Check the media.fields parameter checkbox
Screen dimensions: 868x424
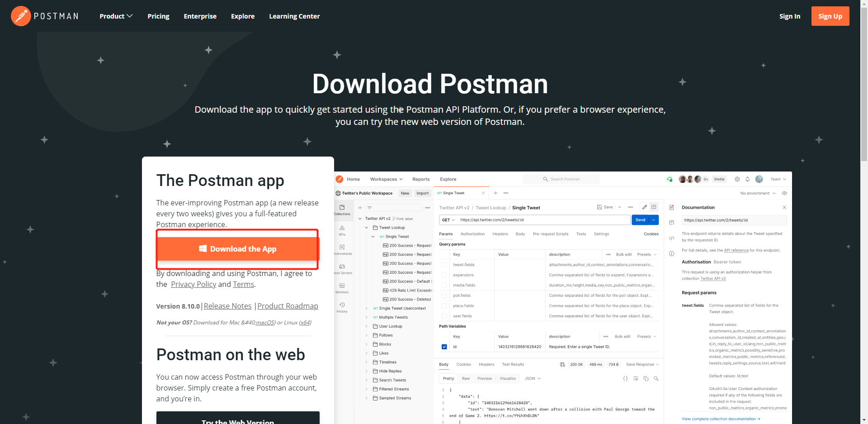[x=444, y=286]
